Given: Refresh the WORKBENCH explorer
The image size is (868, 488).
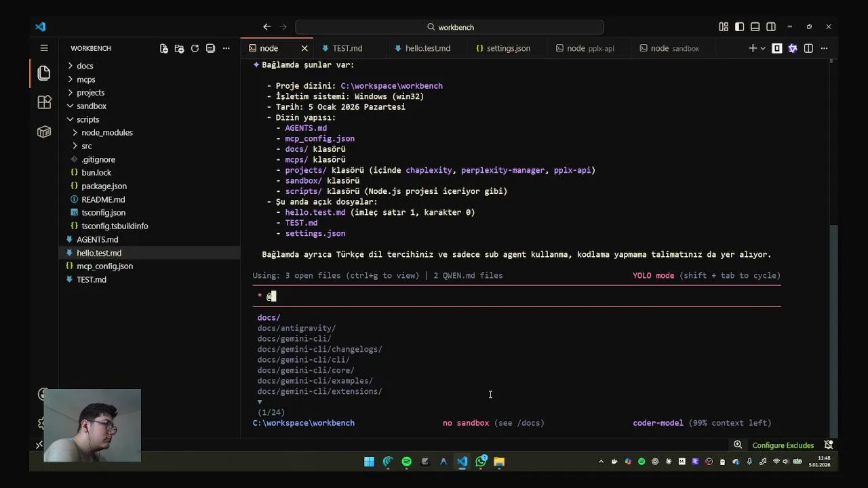Looking at the screenshot, I should (x=195, y=48).
